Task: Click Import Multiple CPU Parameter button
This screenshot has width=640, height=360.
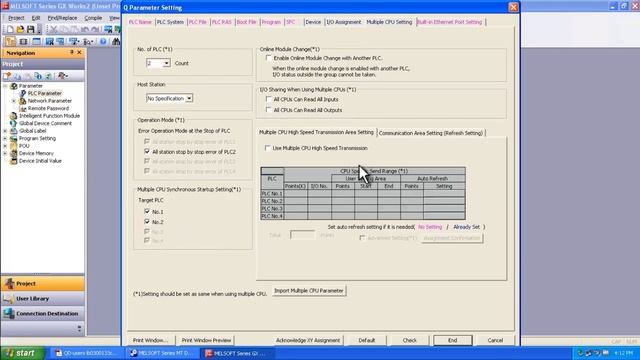Action: (x=309, y=291)
